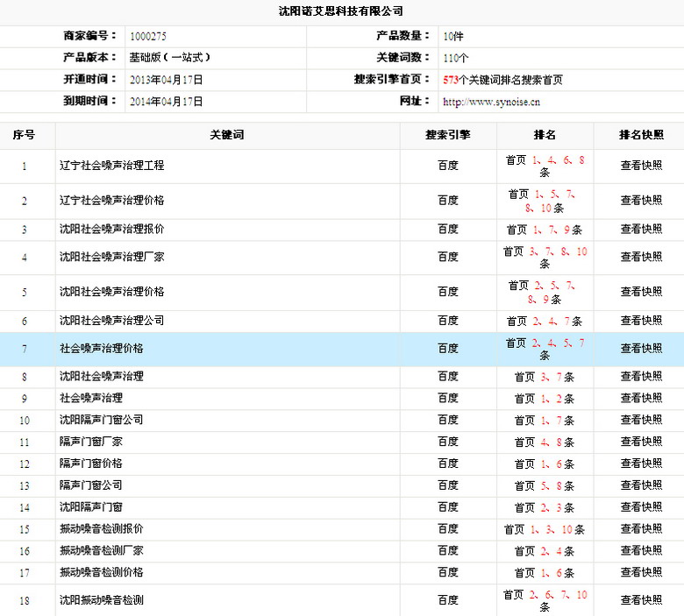Open the http://www.synoise.cn website link

491,102
